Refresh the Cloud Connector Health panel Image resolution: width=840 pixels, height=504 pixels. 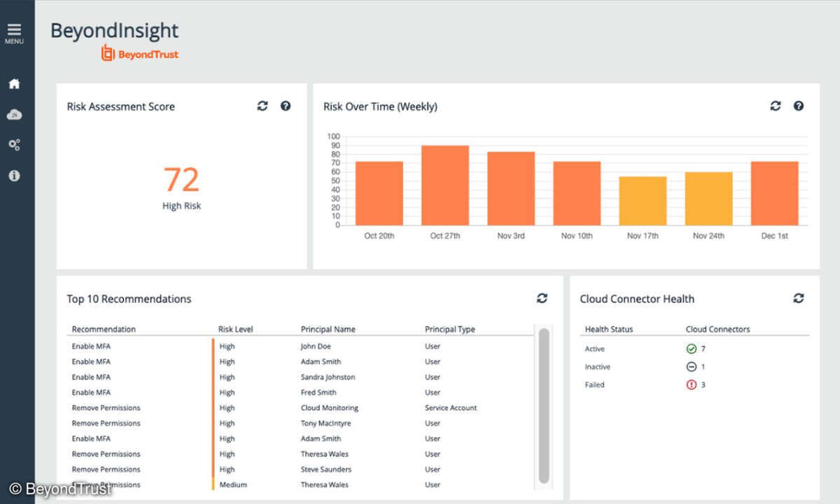pyautogui.click(x=799, y=298)
